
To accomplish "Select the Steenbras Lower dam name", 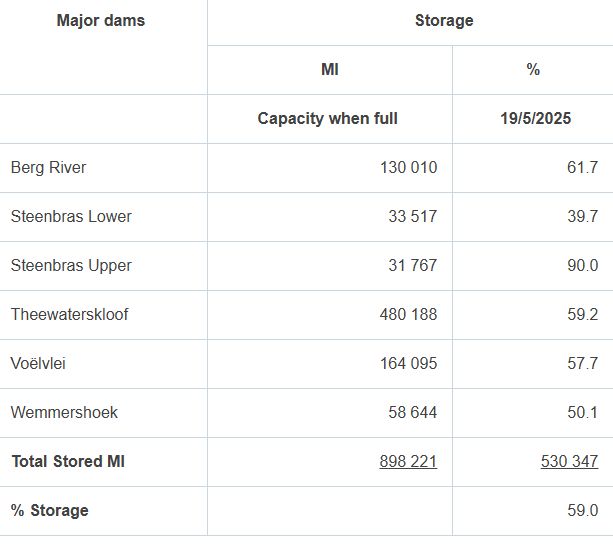I will pos(71,217).
